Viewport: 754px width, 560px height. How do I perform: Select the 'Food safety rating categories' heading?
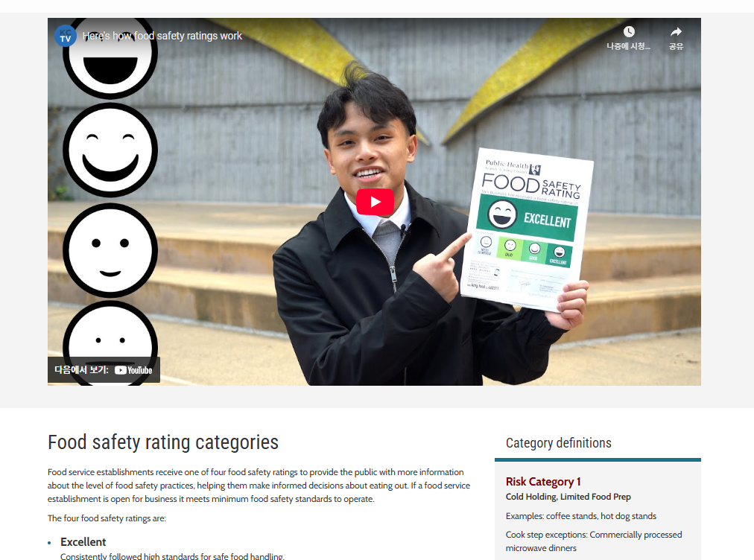tap(163, 442)
